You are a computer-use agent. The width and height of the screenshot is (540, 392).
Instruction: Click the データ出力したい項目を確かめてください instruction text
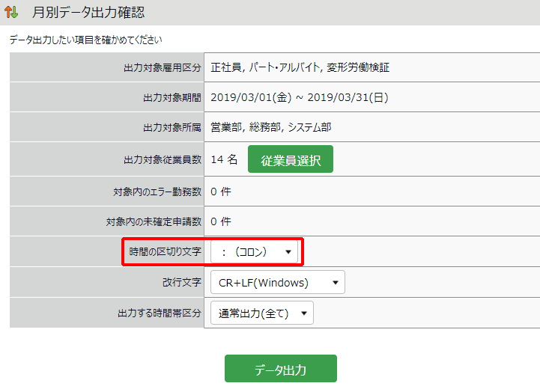85,40
